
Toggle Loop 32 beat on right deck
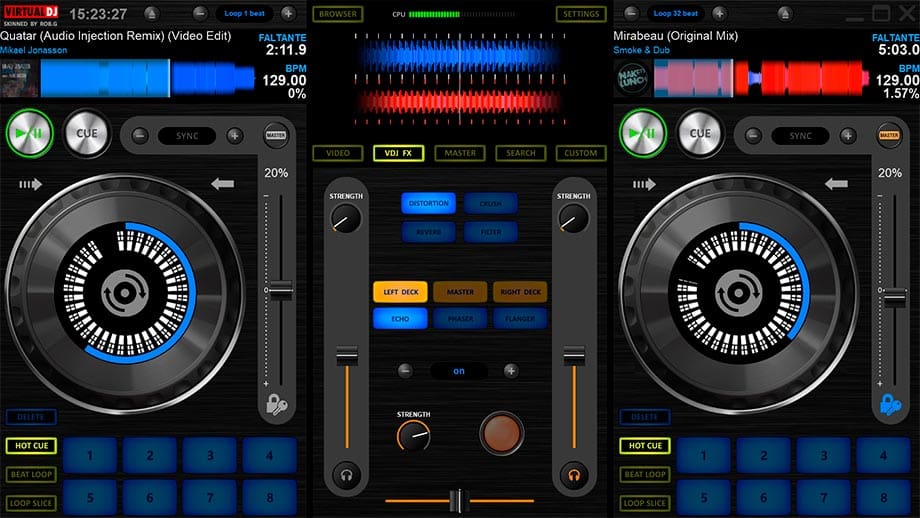(x=675, y=13)
